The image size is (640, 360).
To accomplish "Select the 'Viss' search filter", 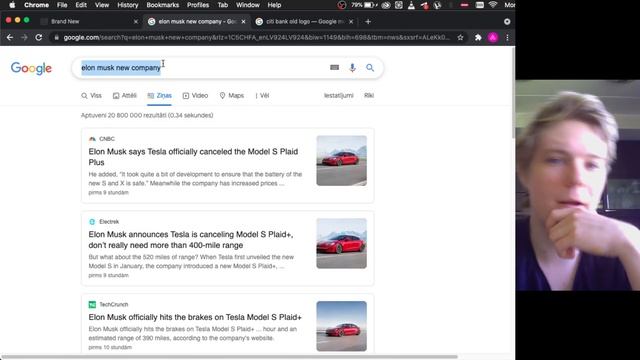I will click(91, 96).
